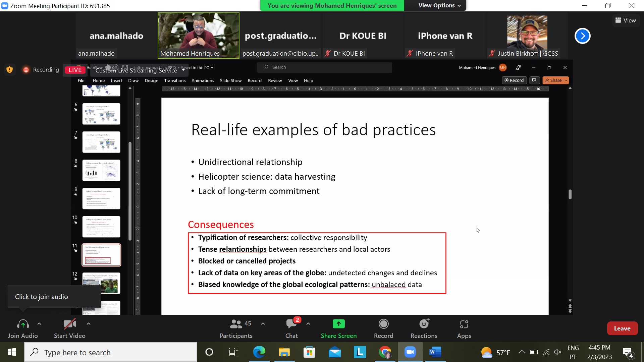
Task: Click the PowerPoint comments icon
Action: click(534, 80)
